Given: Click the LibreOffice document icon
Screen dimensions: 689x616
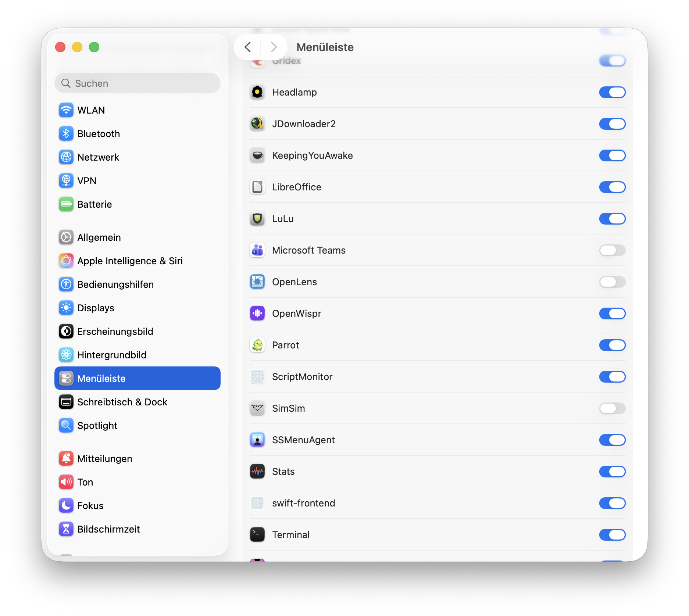Looking at the screenshot, I should 257,187.
